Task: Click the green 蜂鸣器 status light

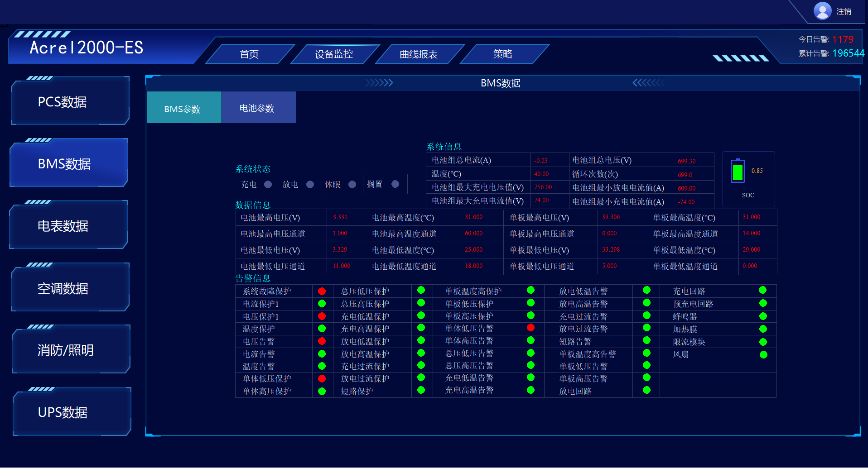Action: [763, 316]
